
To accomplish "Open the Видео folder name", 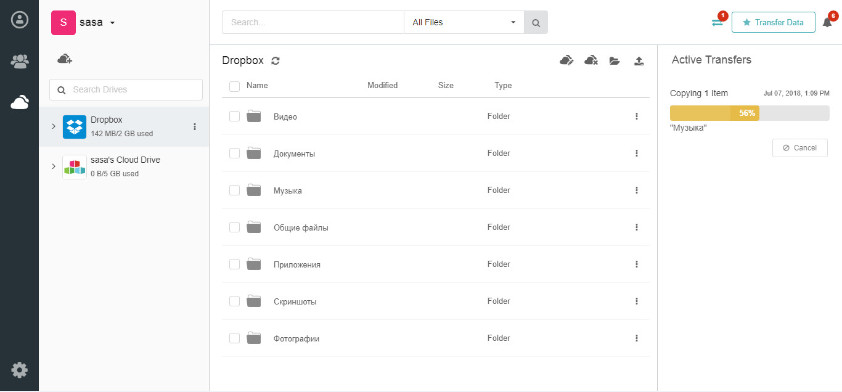I will (x=285, y=117).
